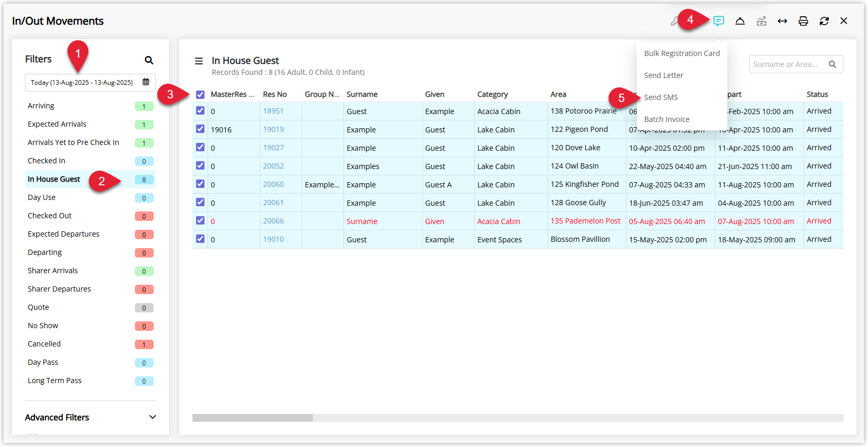
Task: Expand the Advanced Filters section
Action: [90, 417]
